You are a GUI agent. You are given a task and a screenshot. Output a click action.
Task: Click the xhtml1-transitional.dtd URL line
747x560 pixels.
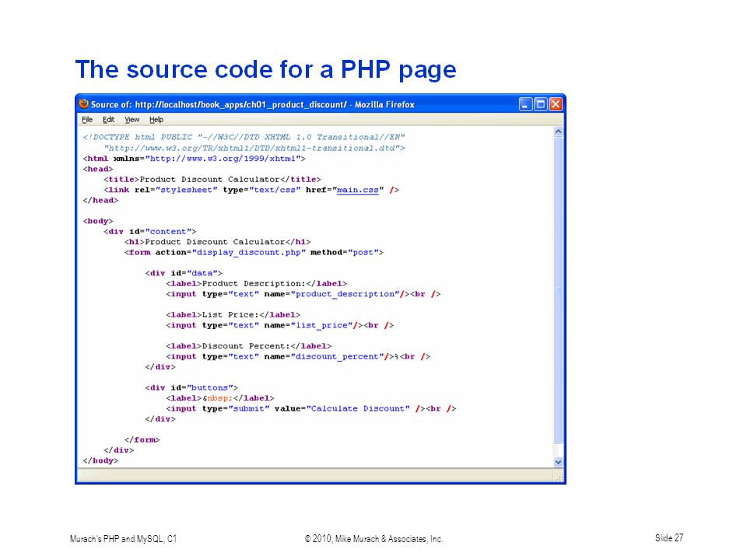[254, 148]
